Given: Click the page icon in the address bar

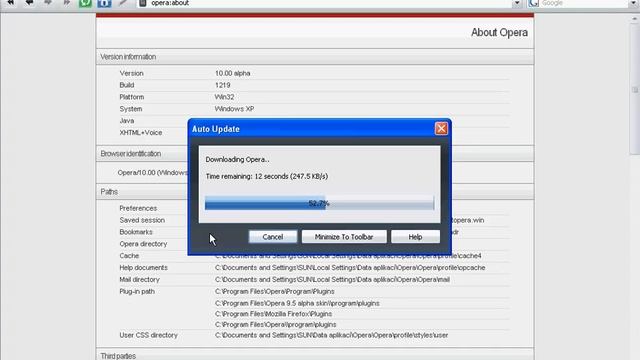Looking at the screenshot, I should (x=142, y=3).
